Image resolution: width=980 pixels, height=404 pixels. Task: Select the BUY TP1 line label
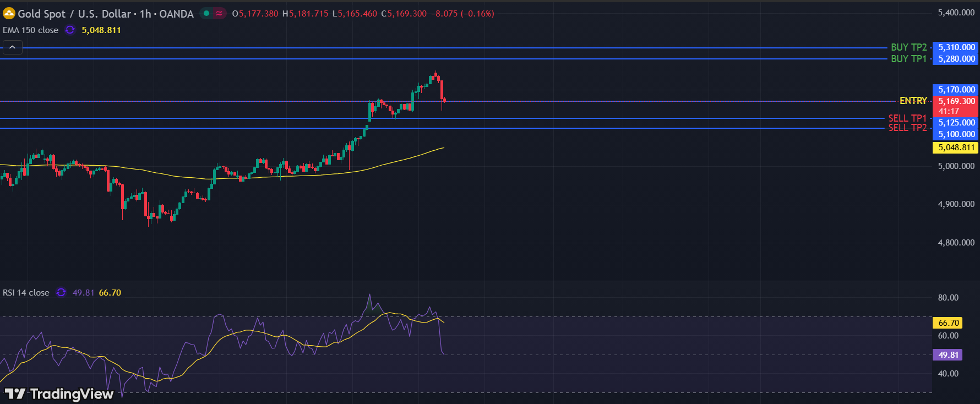click(x=908, y=59)
